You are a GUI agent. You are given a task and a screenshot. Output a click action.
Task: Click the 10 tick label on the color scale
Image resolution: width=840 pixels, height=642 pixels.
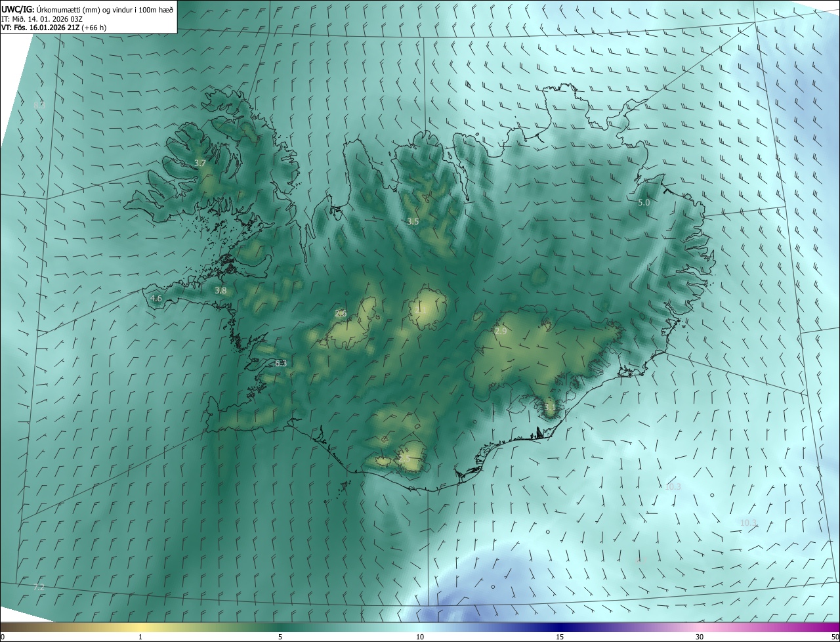[x=420, y=637]
